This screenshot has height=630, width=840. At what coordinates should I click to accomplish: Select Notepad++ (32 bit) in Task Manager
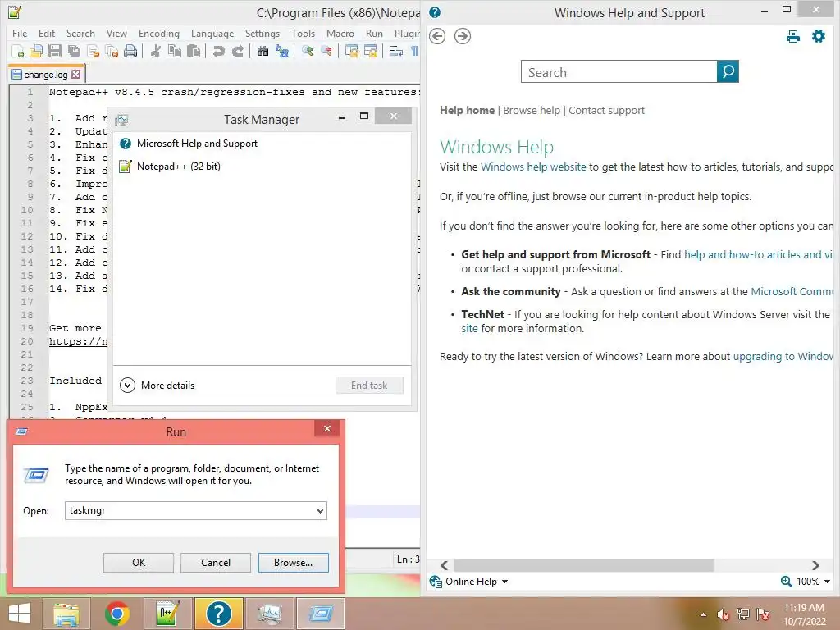262,167
